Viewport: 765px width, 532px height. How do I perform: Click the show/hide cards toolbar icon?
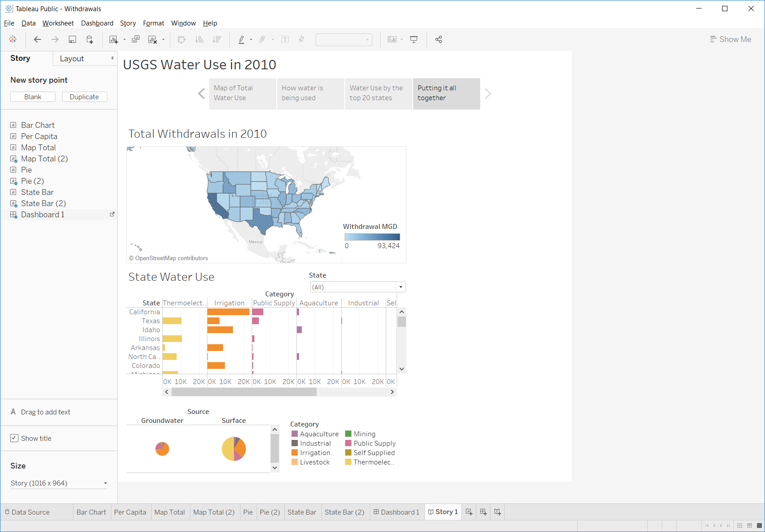coord(392,39)
